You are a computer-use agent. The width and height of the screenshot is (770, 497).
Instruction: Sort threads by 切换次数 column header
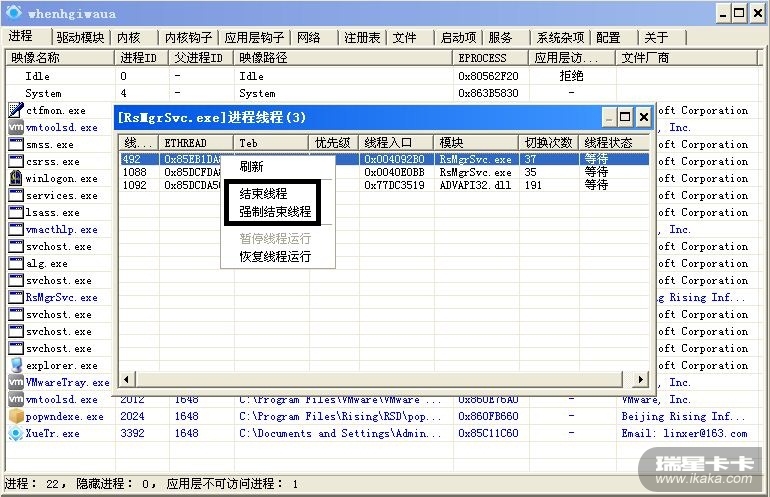(549, 143)
